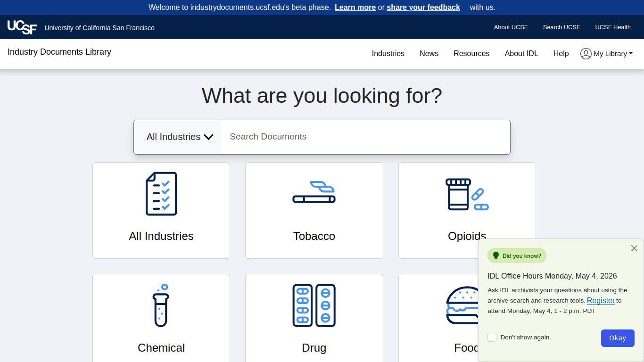Open the Learn more link in banner
The width and height of the screenshot is (644, 362).
coord(355,7)
